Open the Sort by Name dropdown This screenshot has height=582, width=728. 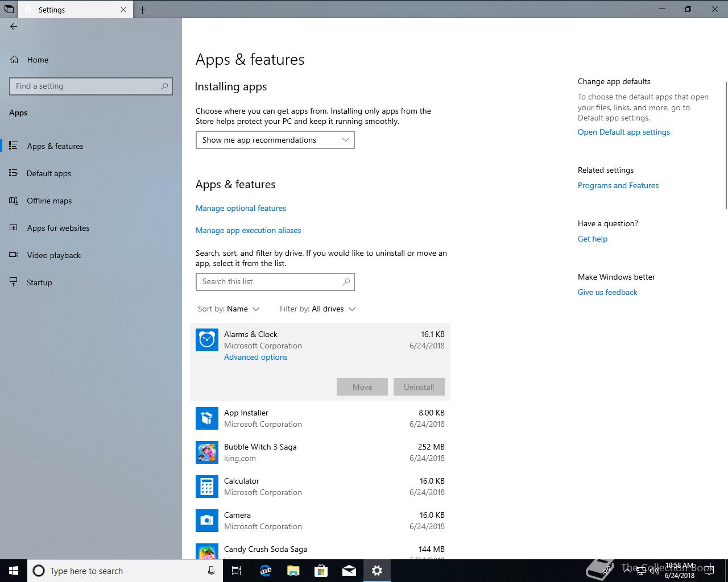pos(229,309)
